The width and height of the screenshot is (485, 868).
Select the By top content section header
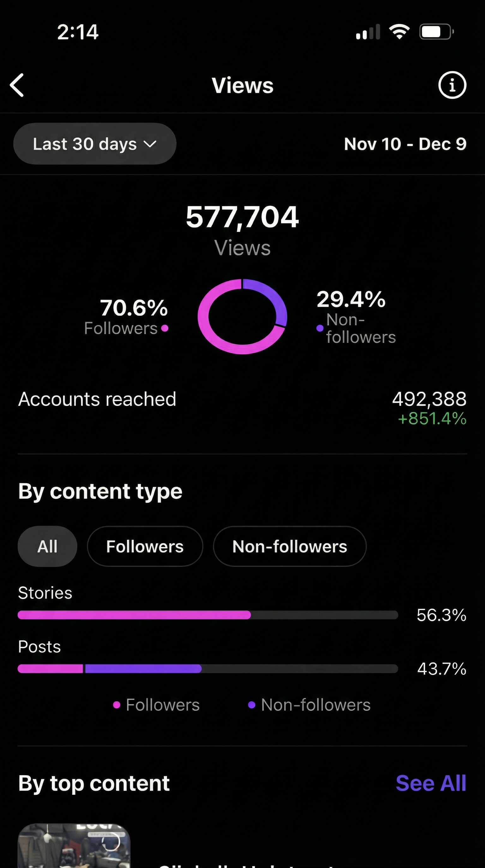[94, 783]
